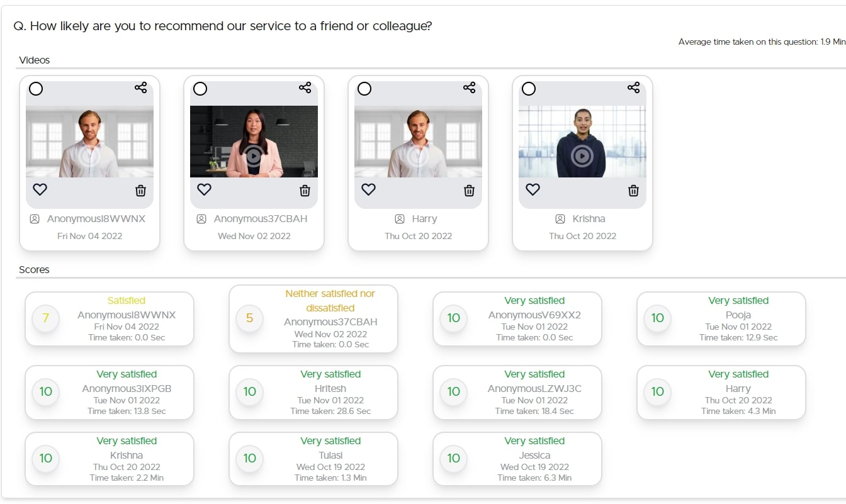Toggle selection circle on Krishna's video

click(529, 89)
